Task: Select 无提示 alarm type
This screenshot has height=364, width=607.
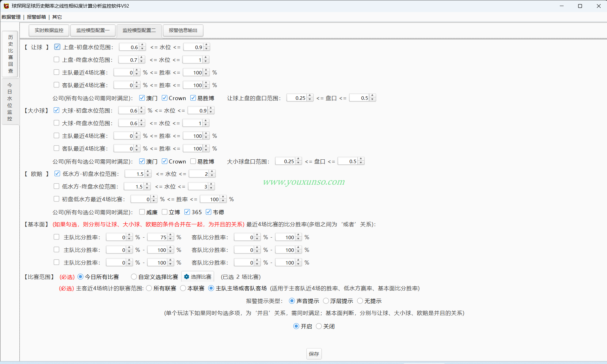Action: 360,301
